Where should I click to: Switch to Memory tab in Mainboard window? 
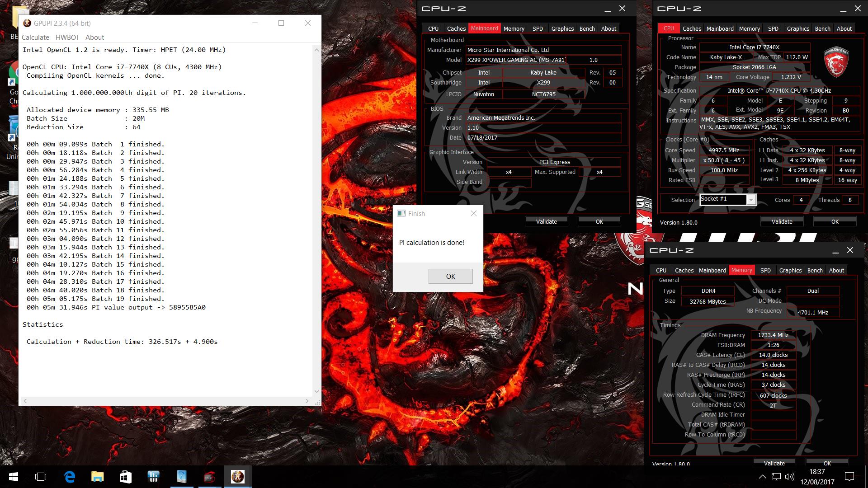tap(514, 28)
